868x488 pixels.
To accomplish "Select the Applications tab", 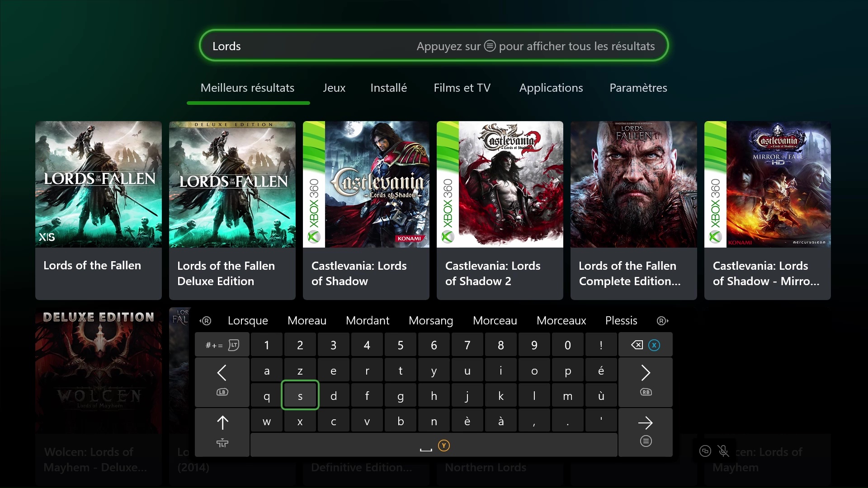I will [x=551, y=88].
